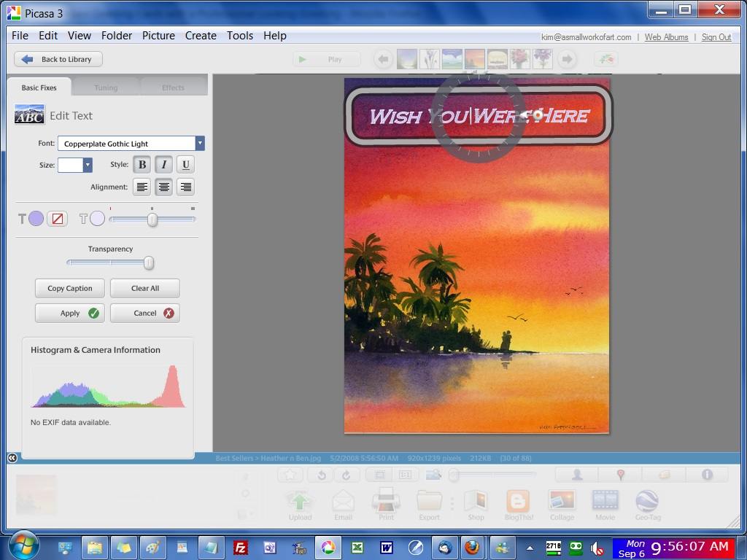Open the Edit menu
Screen dimensions: 747x560
(48, 36)
